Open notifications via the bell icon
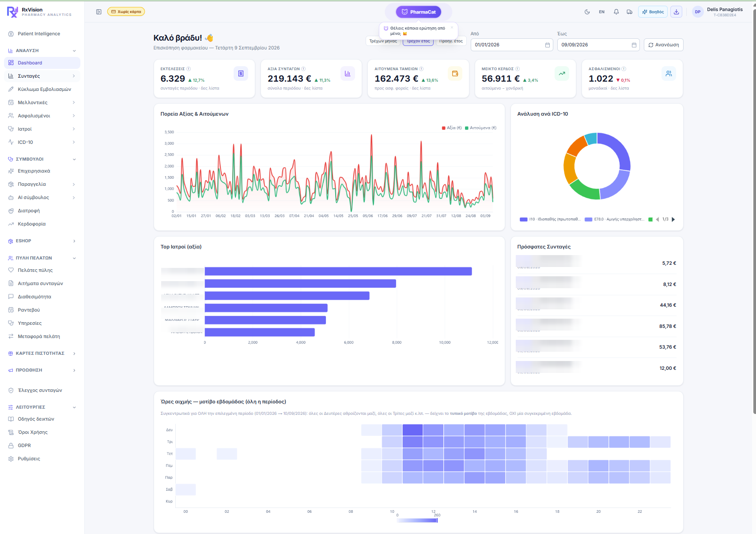 [616, 12]
